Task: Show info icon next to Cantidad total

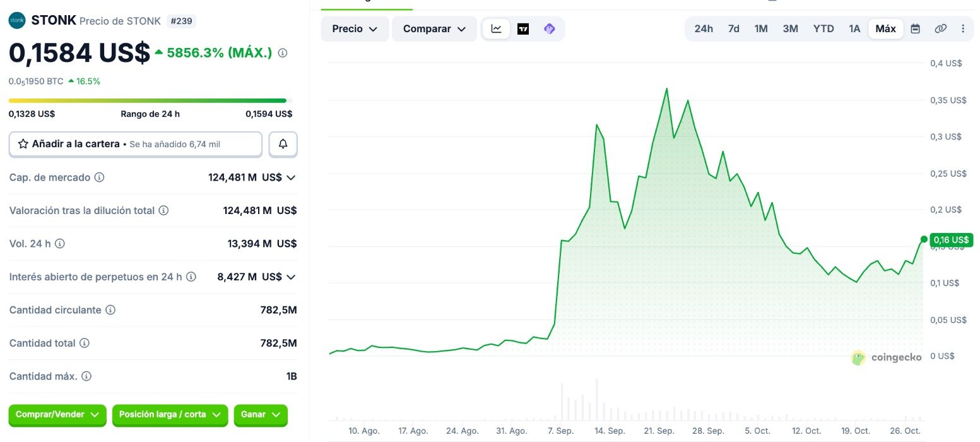Action: click(x=85, y=343)
